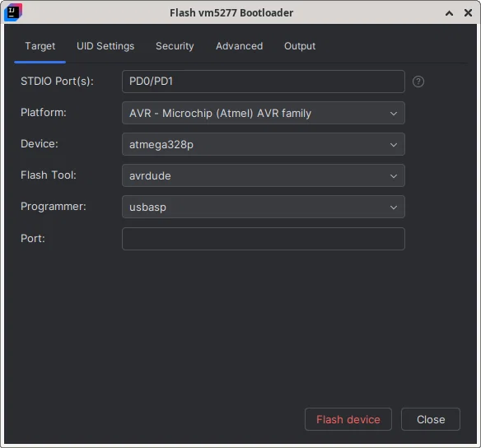Open the Device dropdown showing atmega328p
The height and width of the screenshot is (448, 481).
264,144
